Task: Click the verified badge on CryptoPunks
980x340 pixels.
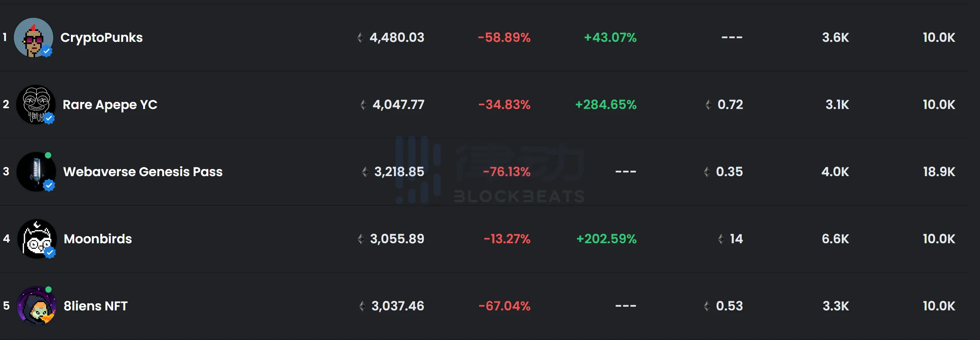Action: [47, 51]
